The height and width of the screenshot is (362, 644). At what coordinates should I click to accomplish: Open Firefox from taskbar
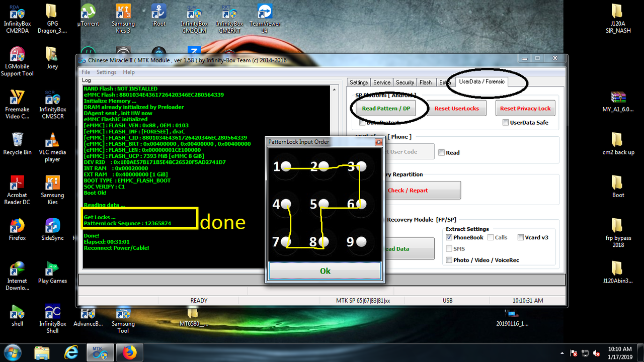(130, 352)
